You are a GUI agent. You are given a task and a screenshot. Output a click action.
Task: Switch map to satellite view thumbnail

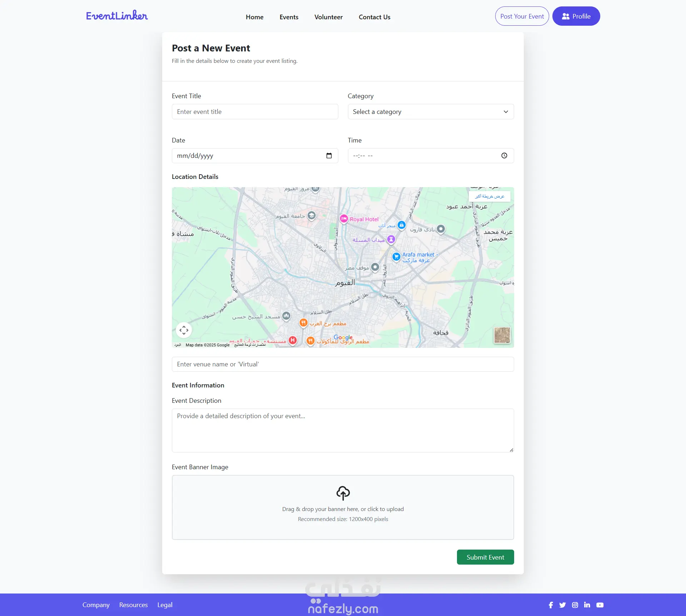(502, 335)
